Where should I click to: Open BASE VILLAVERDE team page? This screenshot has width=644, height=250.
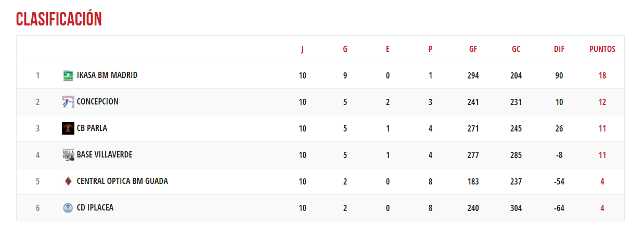pyautogui.click(x=105, y=155)
